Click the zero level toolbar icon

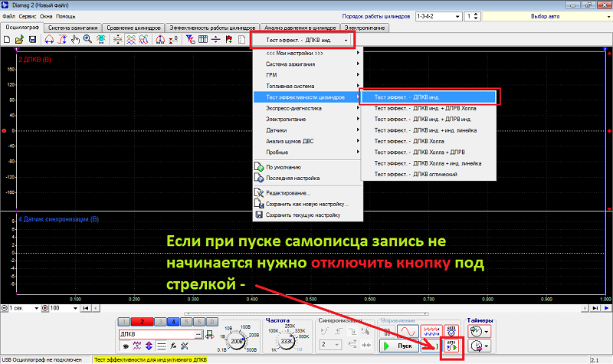tap(173, 40)
